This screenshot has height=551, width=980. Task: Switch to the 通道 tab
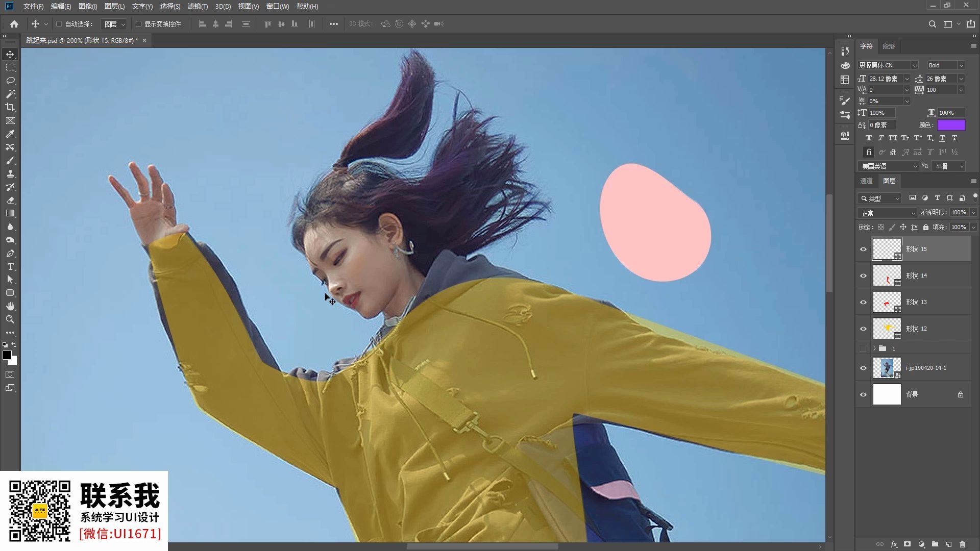(x=866, y=181)
